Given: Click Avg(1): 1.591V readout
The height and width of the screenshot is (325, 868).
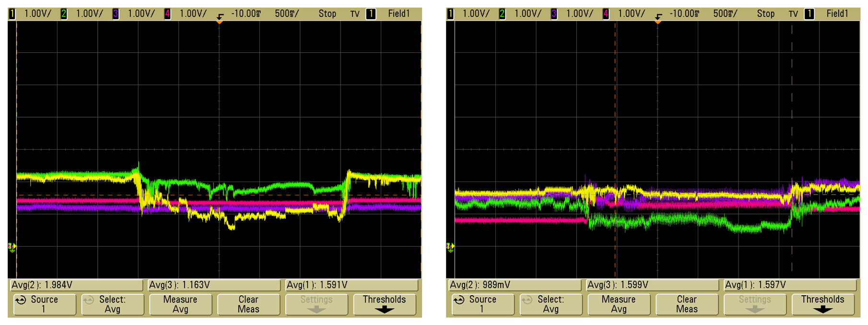Looking at the screenshot, I should (x=352, y=285).
